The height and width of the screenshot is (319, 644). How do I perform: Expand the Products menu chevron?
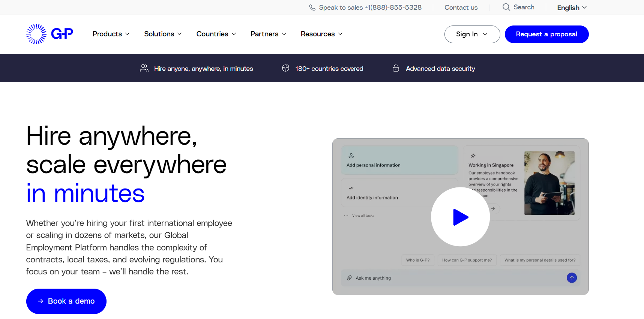pyautogui.click(x=128, y=34)
